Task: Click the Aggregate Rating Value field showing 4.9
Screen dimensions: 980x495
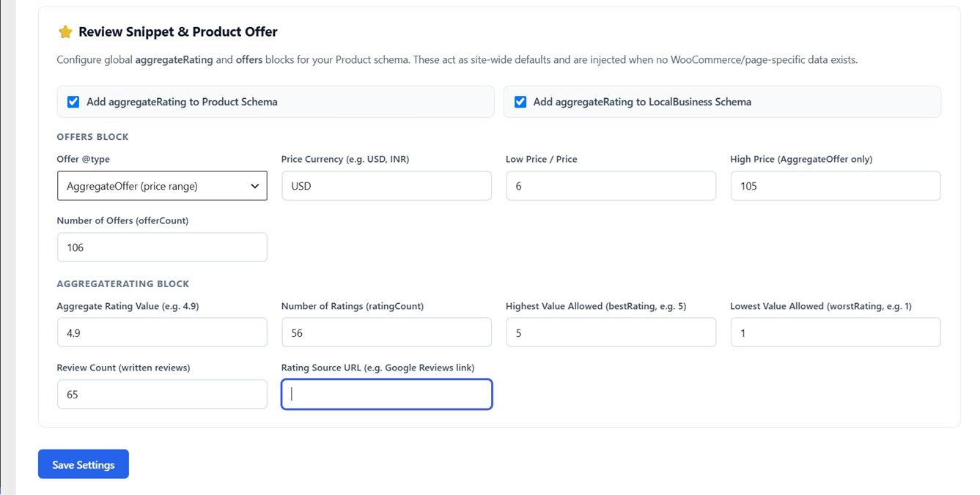Action: point(162,332)
